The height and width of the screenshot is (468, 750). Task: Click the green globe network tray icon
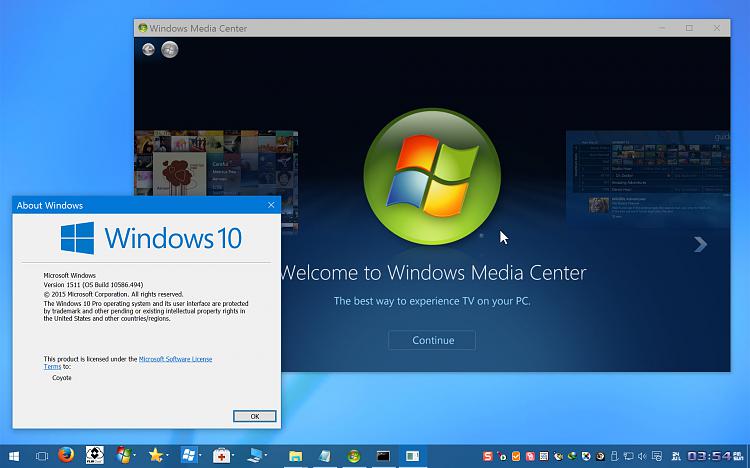[572, 456]
